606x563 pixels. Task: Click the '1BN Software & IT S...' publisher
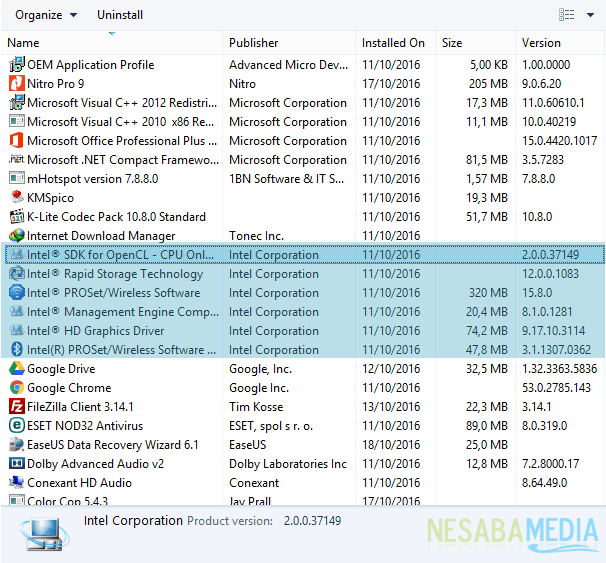(286, 179)
